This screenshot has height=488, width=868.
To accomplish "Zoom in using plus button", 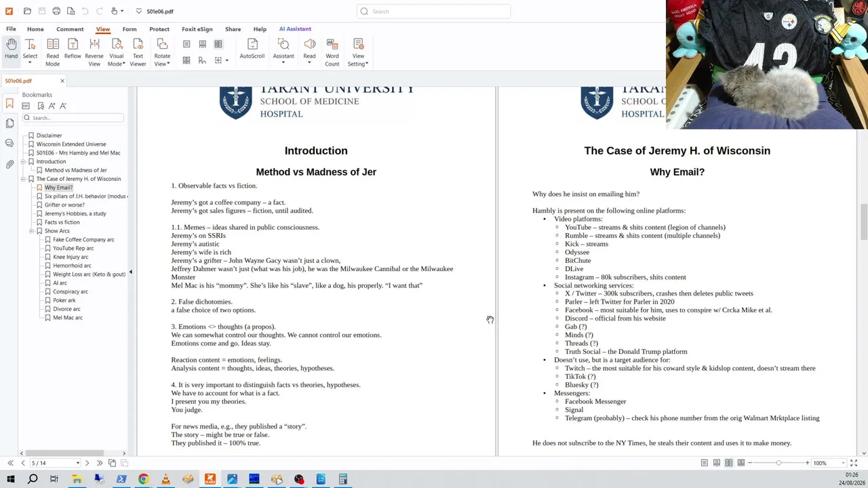I will click(807, 463).
